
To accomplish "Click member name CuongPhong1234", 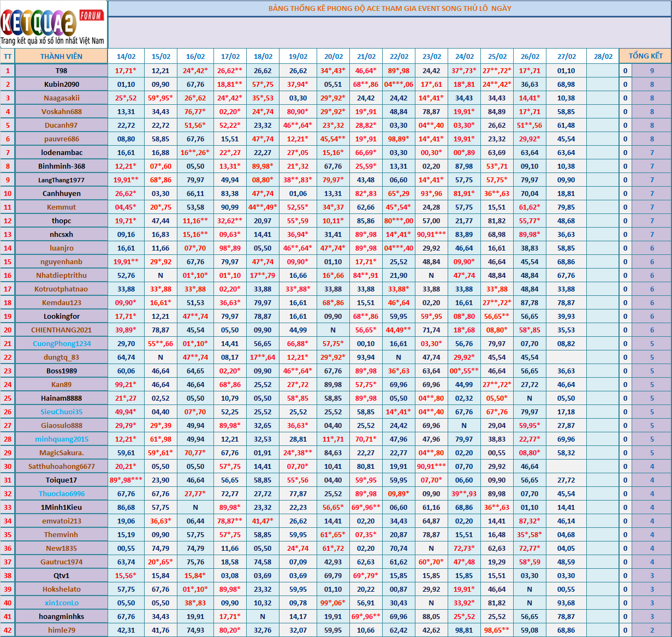I will (61, 343).
